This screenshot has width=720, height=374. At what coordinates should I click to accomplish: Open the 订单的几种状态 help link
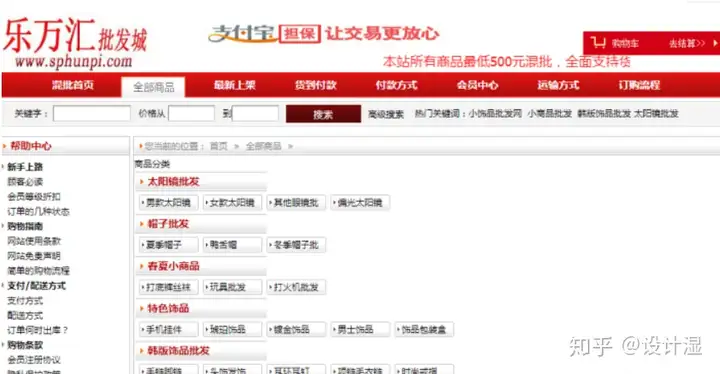pos(38,212)
